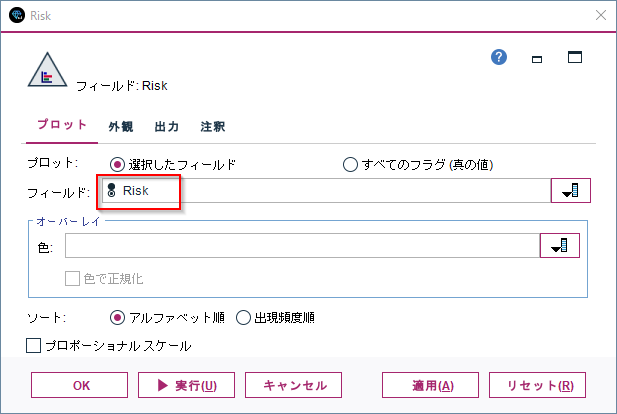Click the オーバーレイ group label
This screenshot has width=617, height=414.
click(x=68, y=222)
